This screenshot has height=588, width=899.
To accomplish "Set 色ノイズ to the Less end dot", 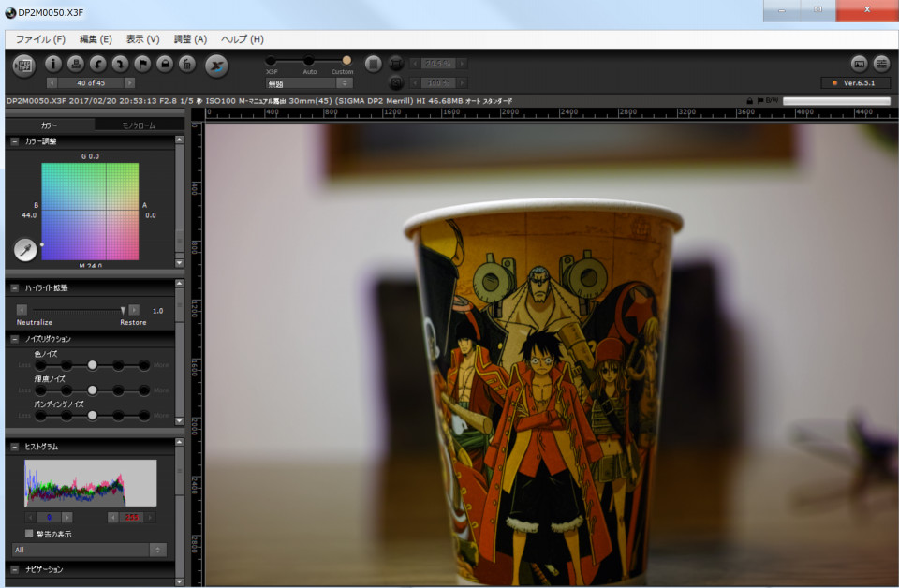I will tap(40, 365).
